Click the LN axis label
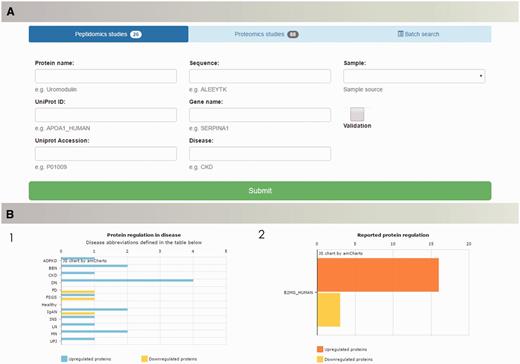The image size is (520, 364). [55, 327]
